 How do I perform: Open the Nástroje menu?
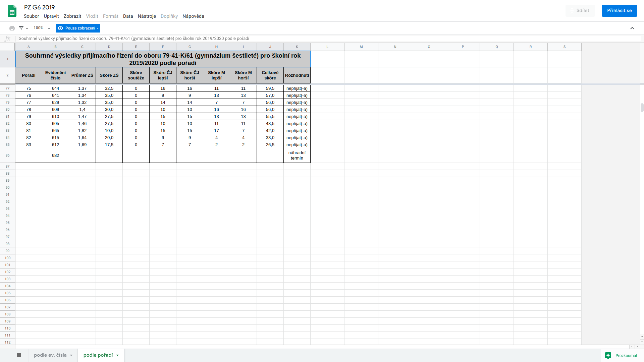pyautogui.click(x=147, y=16)
